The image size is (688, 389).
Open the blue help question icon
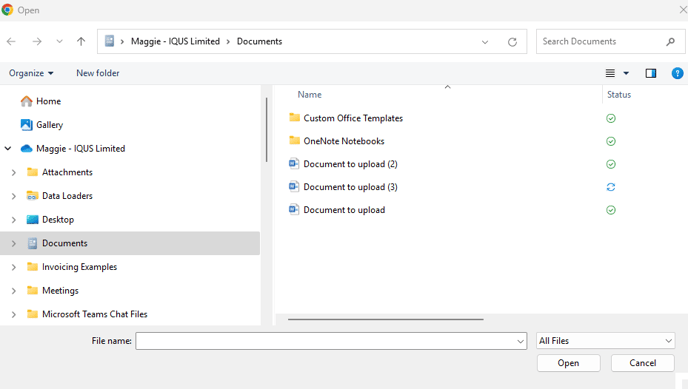tap(677, 73)
